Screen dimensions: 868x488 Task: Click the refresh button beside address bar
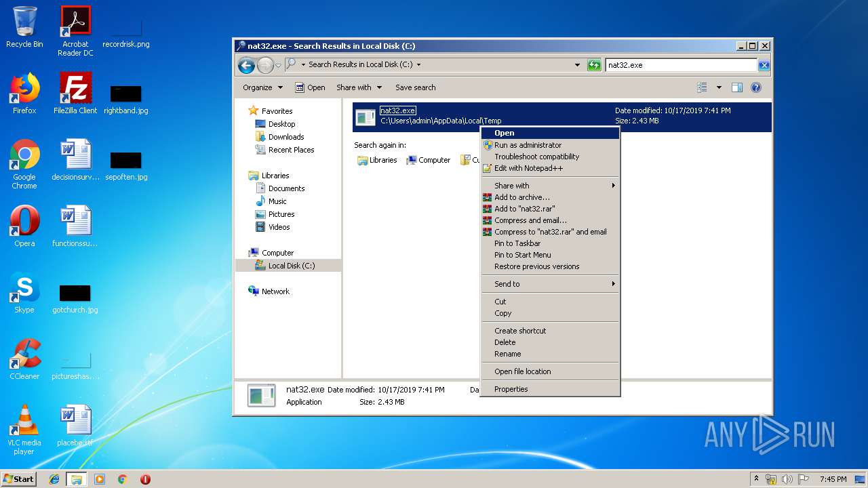[x=594, y=65]
